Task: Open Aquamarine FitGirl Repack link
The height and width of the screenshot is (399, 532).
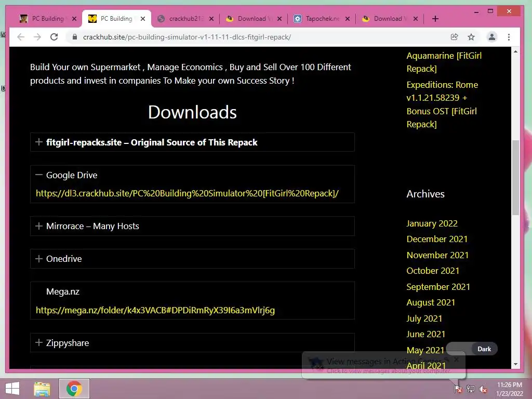Action: [444, 62]
